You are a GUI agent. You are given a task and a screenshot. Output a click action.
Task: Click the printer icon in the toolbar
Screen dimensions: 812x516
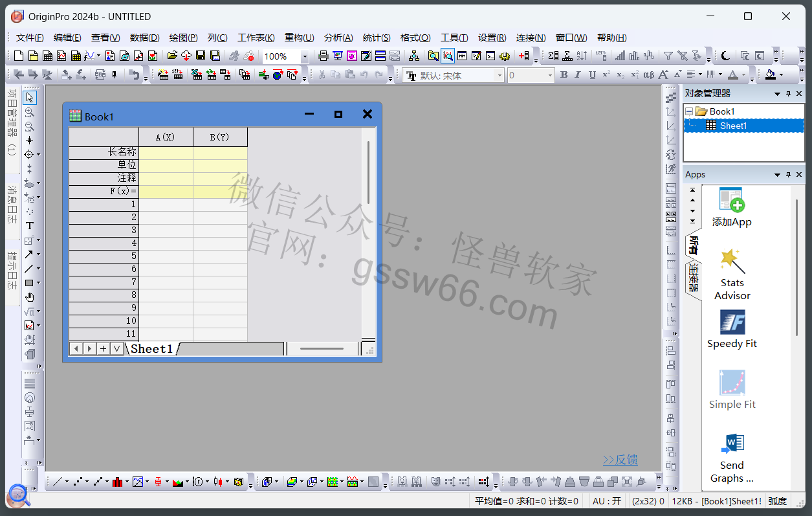(324, 56)
